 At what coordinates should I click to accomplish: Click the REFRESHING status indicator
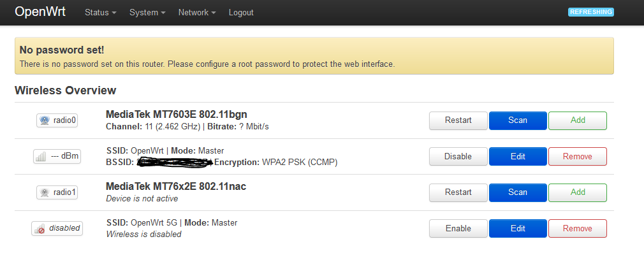tap(591, 12)
